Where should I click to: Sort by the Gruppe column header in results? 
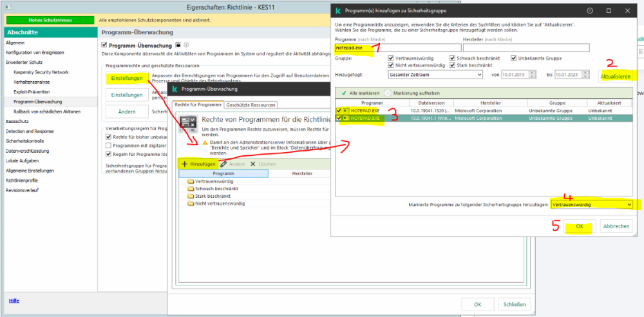pos(557,103)
